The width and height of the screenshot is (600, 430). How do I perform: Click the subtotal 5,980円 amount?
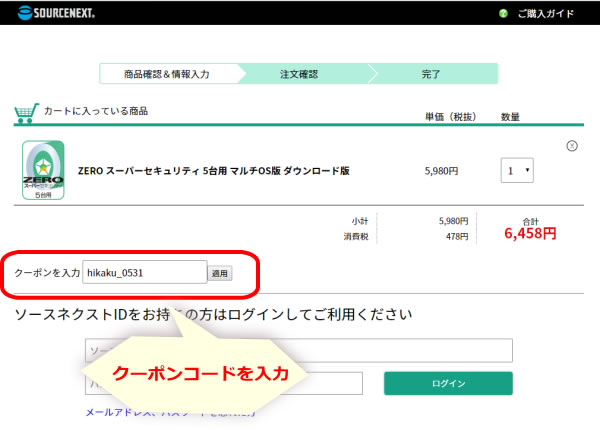(453, 221)
